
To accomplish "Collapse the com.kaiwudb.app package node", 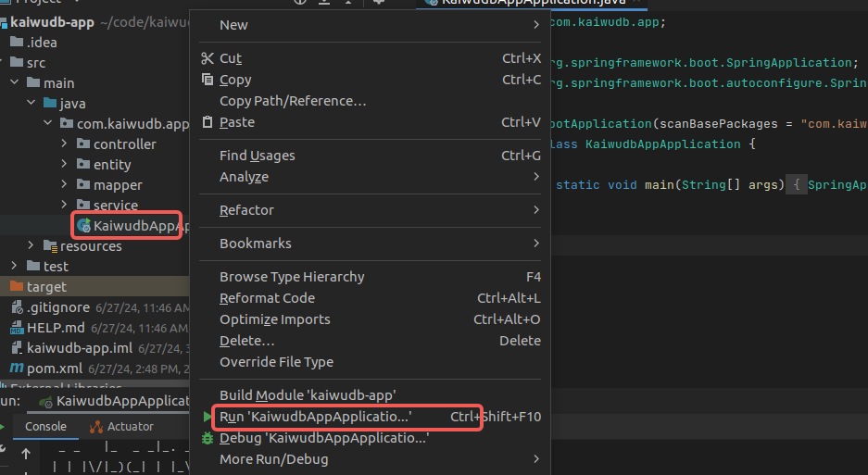I will click(47, 123).
